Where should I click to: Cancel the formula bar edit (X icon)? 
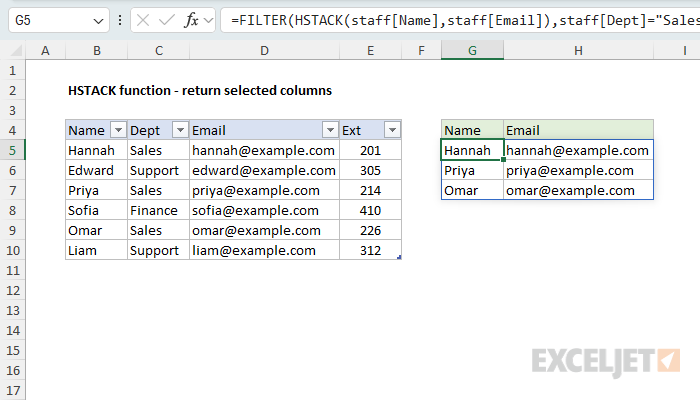coord(143,21)
